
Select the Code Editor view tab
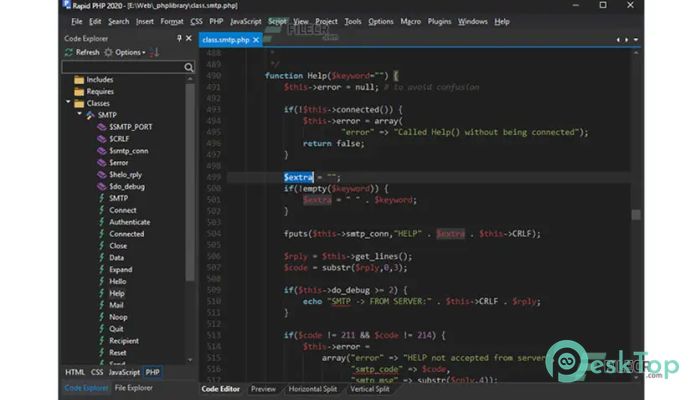[x=221, y=389]
